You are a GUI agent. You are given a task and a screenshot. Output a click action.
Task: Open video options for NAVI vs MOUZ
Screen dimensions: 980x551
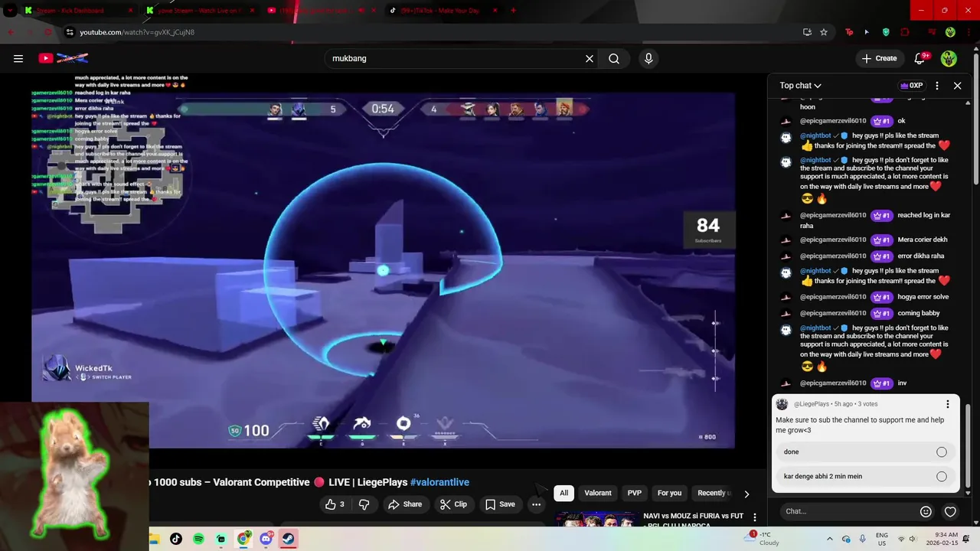click(x=754, y=518)
